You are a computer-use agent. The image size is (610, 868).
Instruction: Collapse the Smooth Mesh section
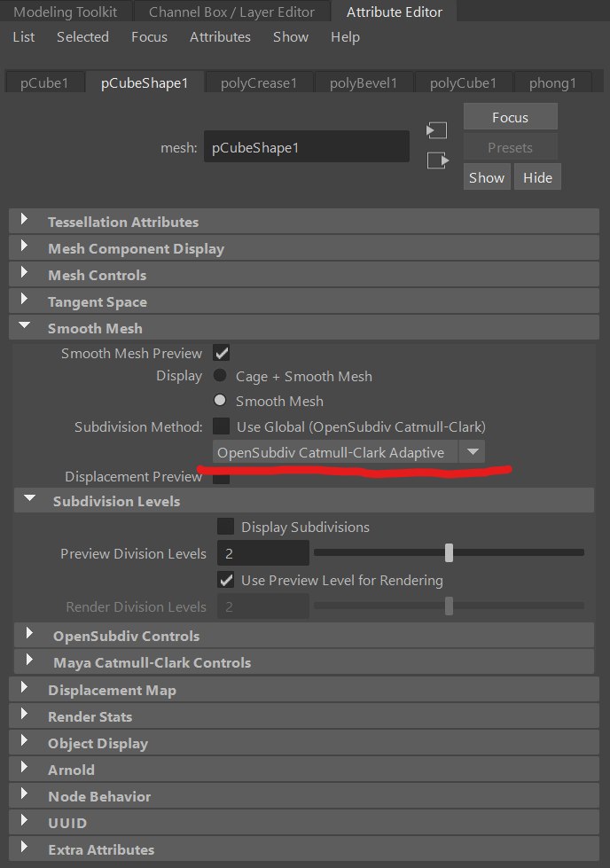[x=304, y=328]
